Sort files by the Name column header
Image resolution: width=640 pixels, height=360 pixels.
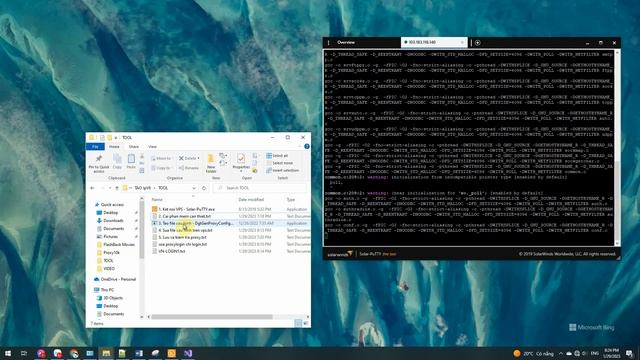coord(157,199)
